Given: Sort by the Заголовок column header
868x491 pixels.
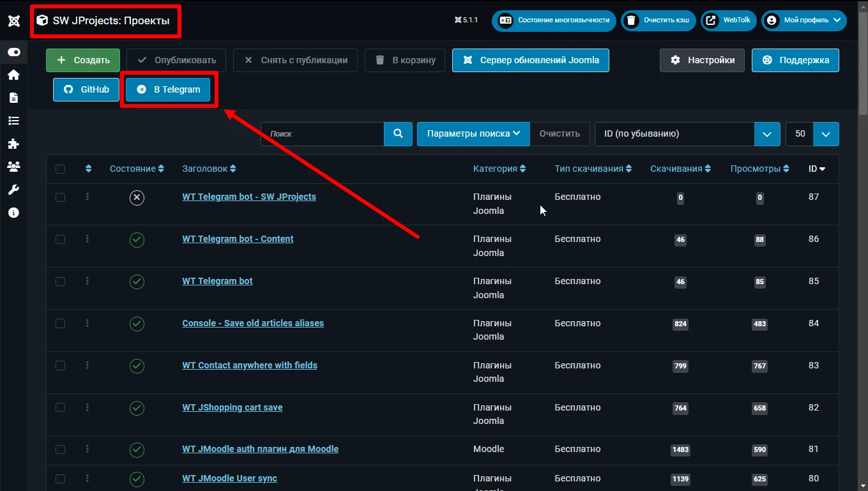Looking at the screenshot, I should click(x=204, y=169).
